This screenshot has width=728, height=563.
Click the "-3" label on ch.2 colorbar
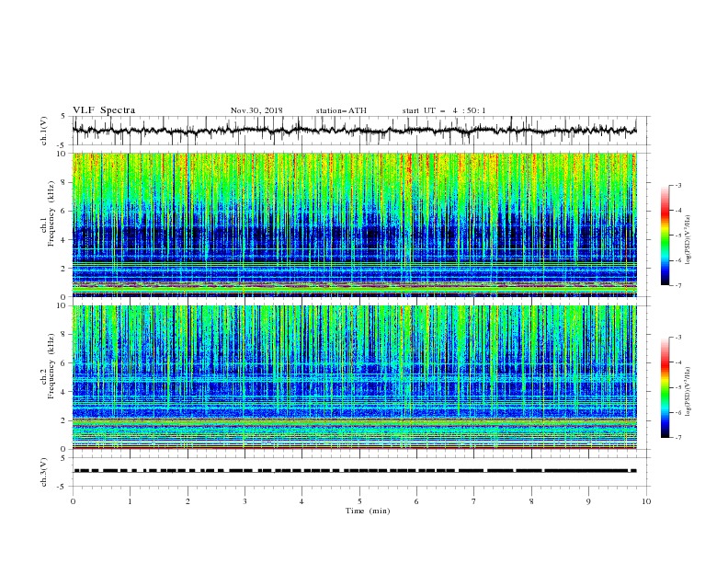(677, 338)
